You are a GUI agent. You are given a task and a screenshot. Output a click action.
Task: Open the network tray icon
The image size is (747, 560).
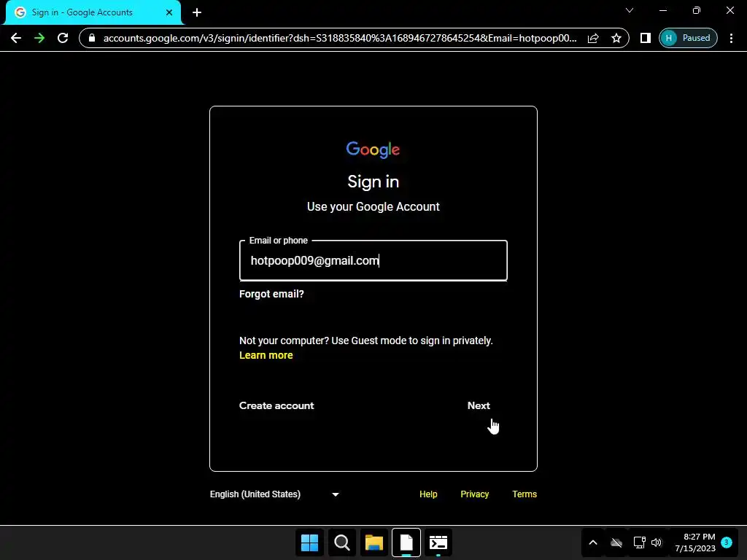coord(639,542)
